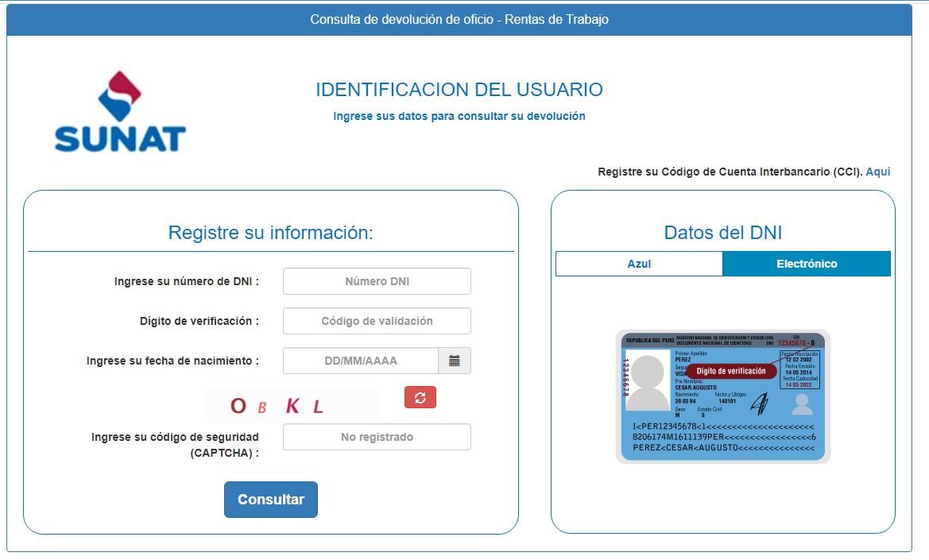Click the machine-readable text lines on the DNI card

[x=723, y=438]
